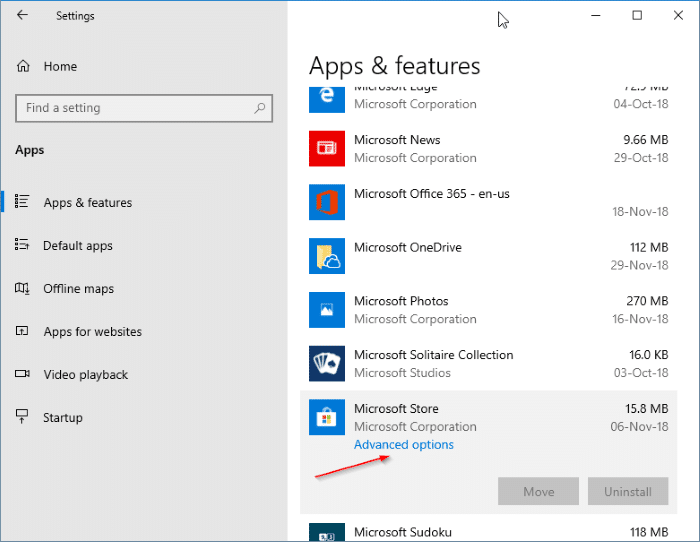Click the 9.66 MB size value
The height and width of the screenshot is (542, 700).
click(646, 140)
